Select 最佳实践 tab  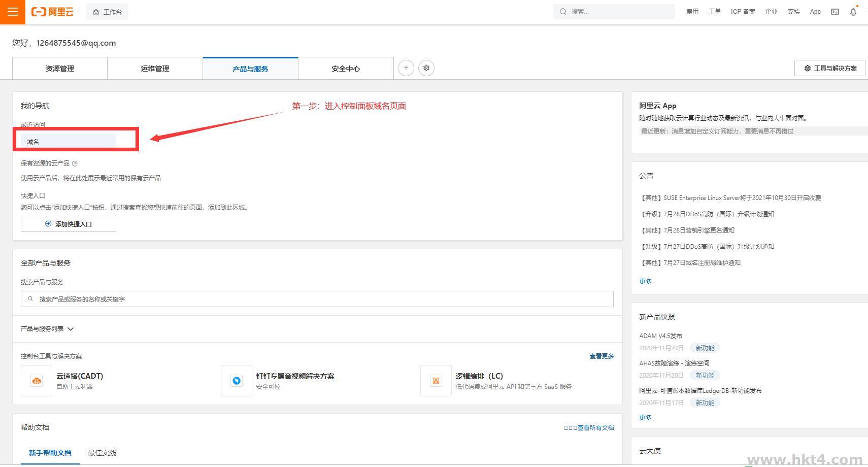(102, 453)
